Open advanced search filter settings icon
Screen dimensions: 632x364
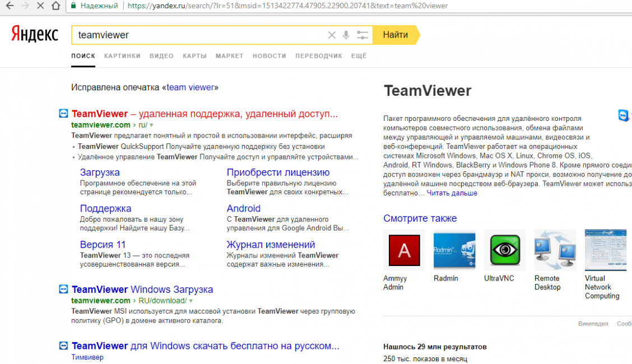click(363, 35)
